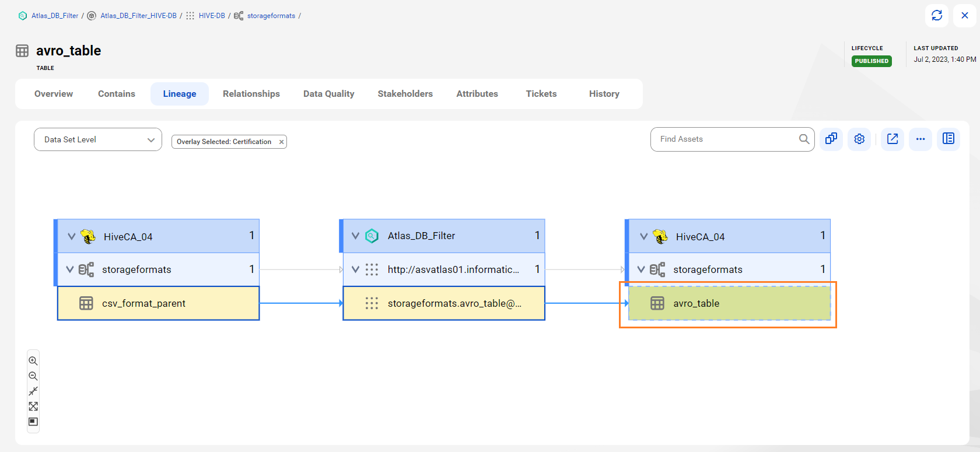Switch to the Contains tab
The height and width of the screenshot is (452, 980).
coord(117,94)
